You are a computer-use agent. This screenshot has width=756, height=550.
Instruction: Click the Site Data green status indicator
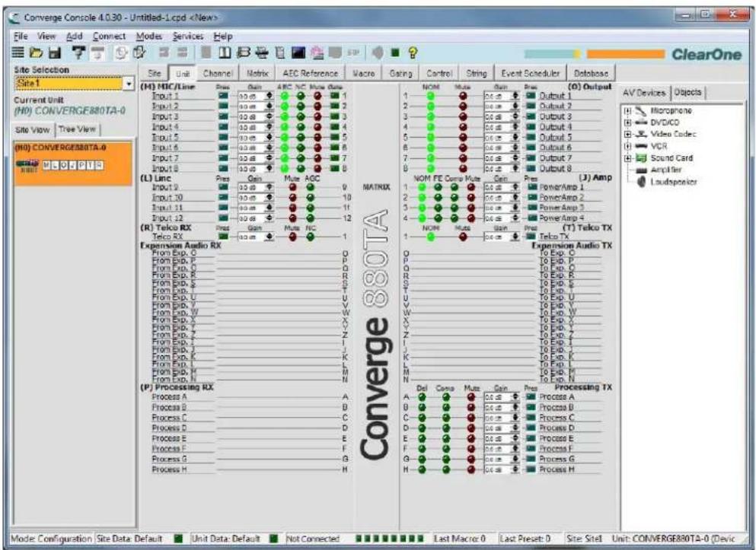pyautogui.click(x=178, y=538)
